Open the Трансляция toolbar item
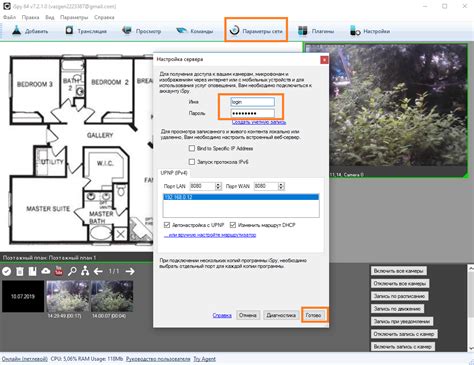The width and height of the screenshot is (474, 365). click(86, 31)
